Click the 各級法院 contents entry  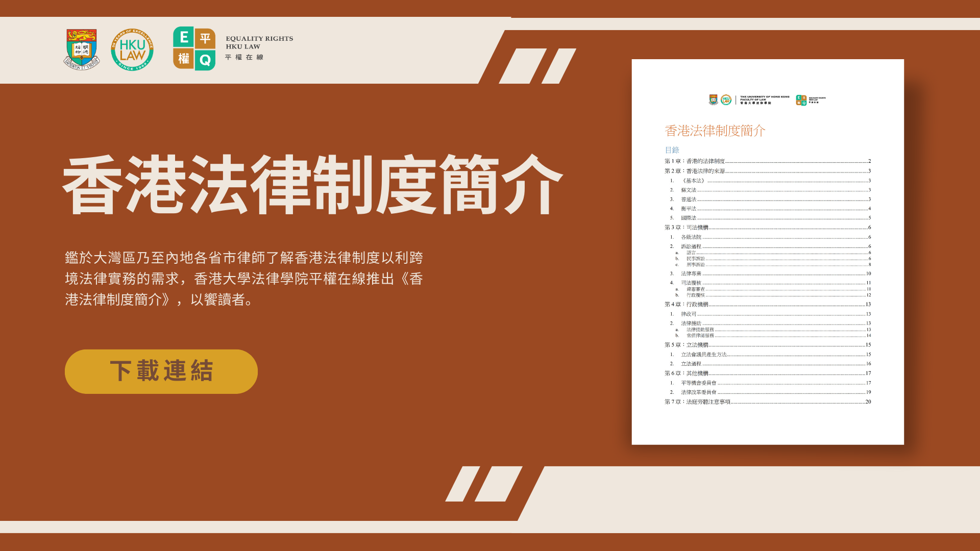click(770, 237)
